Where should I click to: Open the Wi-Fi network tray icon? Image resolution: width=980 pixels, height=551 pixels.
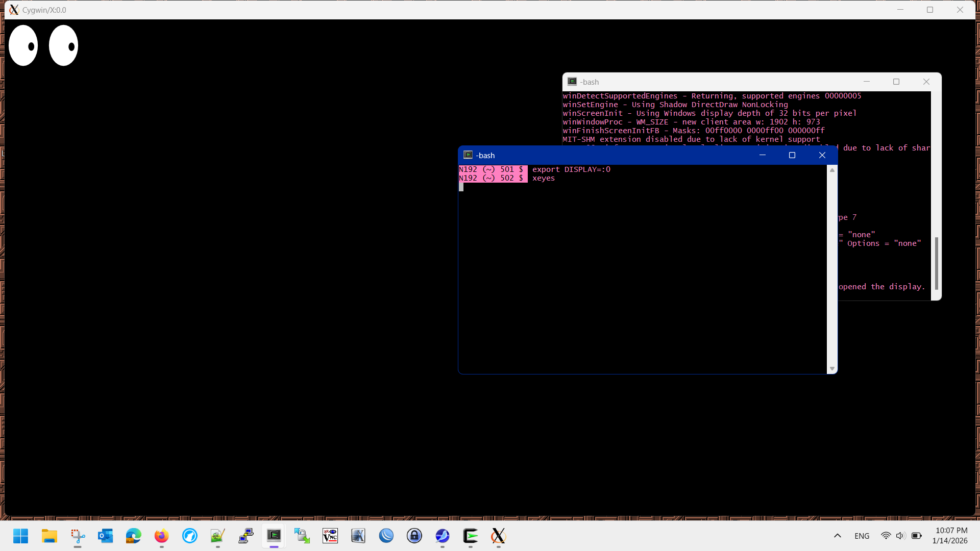pos(886,536)
